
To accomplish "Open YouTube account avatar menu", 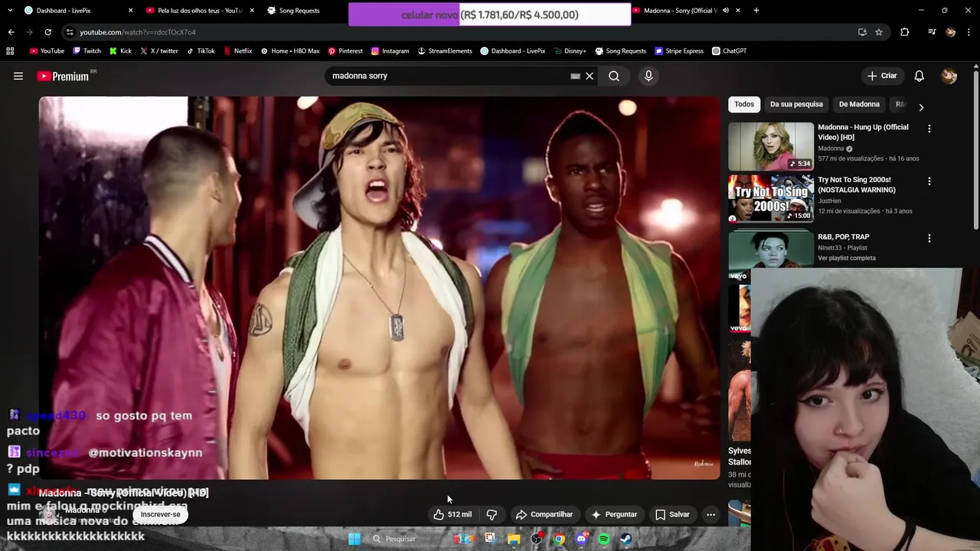I will (x=949, y=76).
